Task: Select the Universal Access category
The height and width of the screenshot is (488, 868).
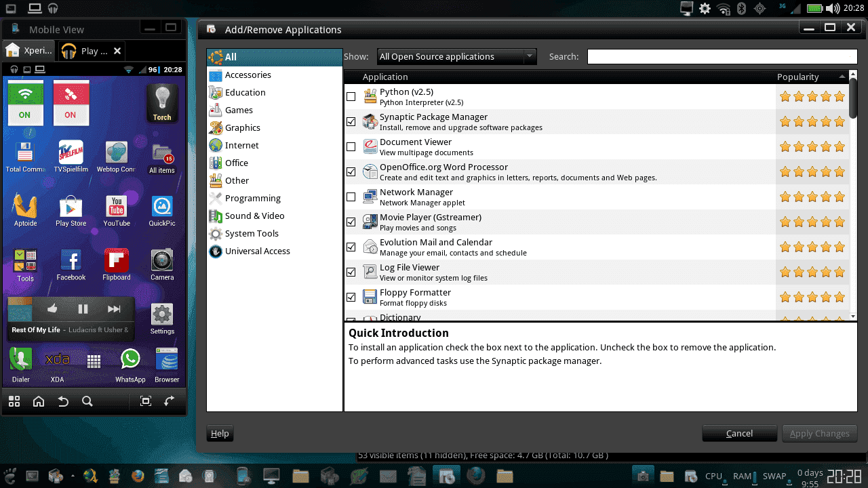Action: pyautogui.click(x=275, y=251)
